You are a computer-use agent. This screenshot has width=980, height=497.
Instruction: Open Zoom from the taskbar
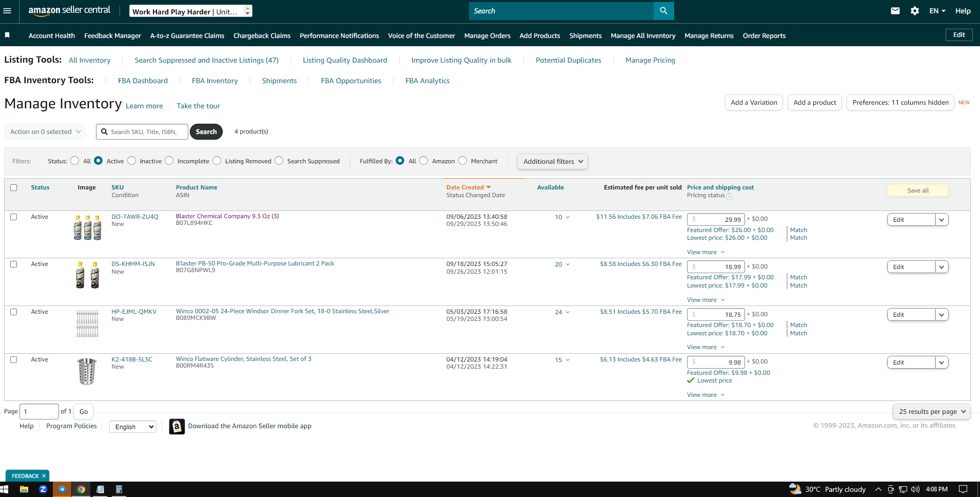click(43, 489)
